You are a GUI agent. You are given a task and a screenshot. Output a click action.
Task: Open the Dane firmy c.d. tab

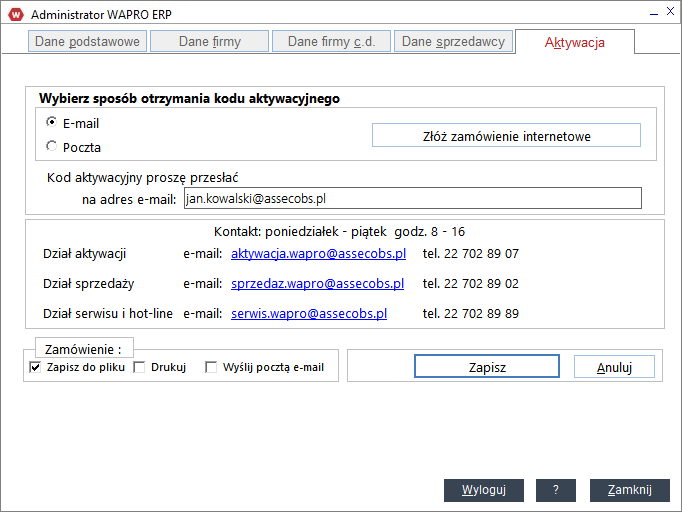coord(331,41)
